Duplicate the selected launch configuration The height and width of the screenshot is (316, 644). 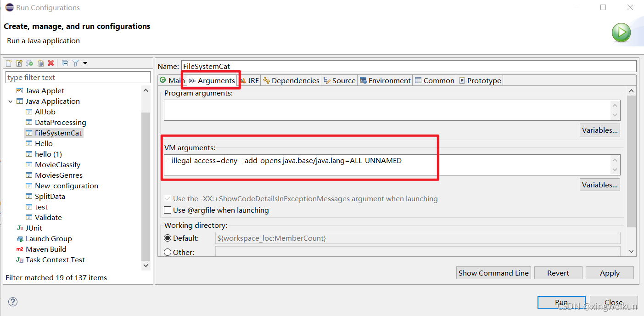tap(40, 63)
